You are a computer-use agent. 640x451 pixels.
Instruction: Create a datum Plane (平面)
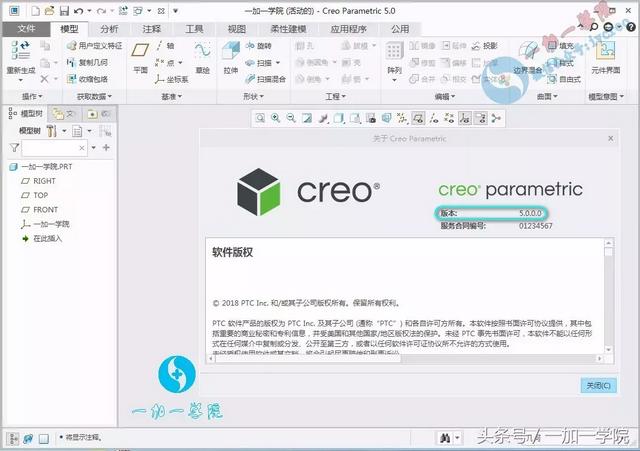point(140,57)
